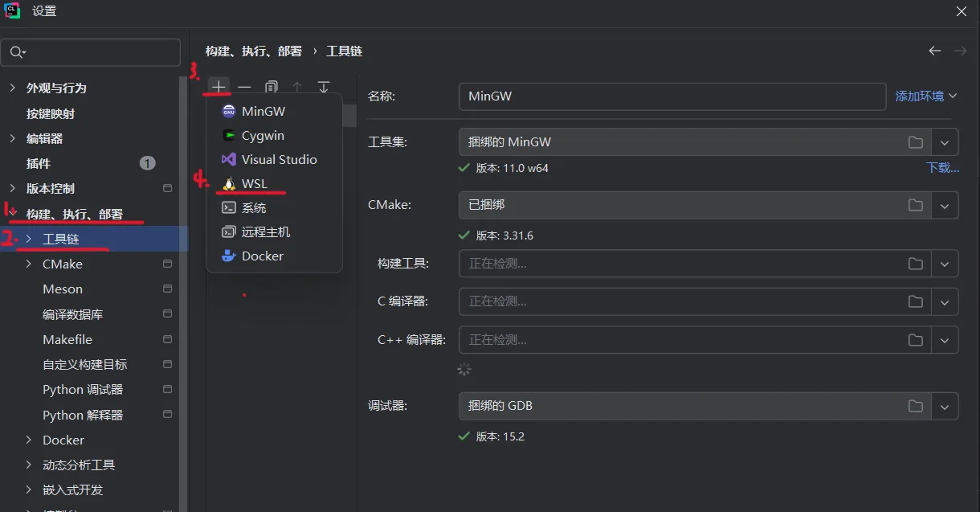Focus the settings search box
The width and height of the screenshot is (980, 512).
(x=100, y=52)
